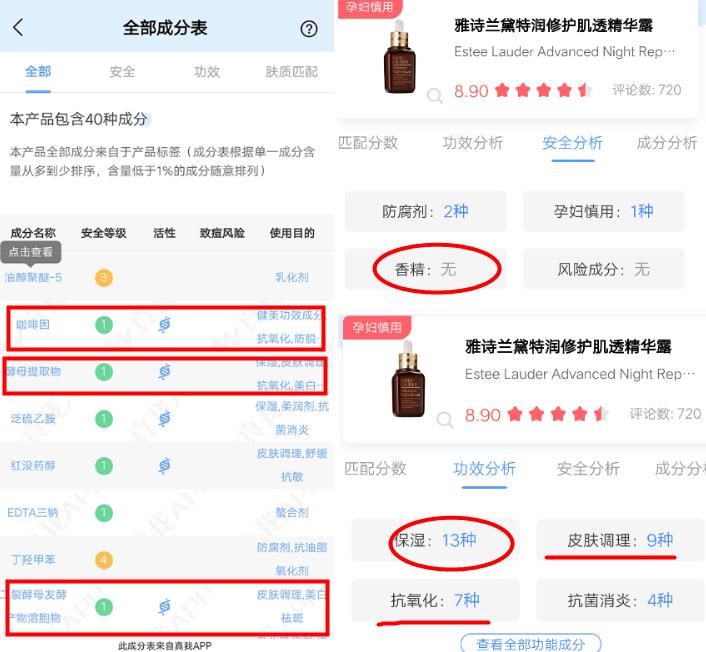The width and height of the screenshot is (706, 652).
Task: Tap active ingredient icon in 酵母提取物 row
Action: (x=165, y=372)
